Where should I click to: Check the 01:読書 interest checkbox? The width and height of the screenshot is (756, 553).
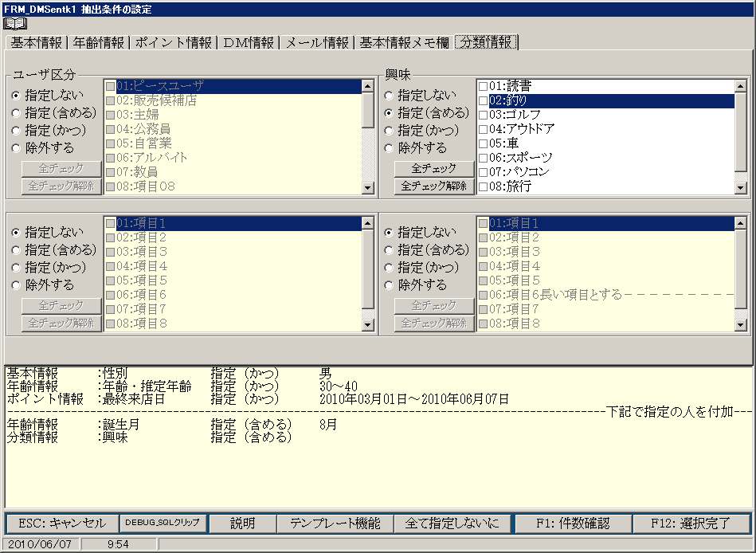[483, 86]
